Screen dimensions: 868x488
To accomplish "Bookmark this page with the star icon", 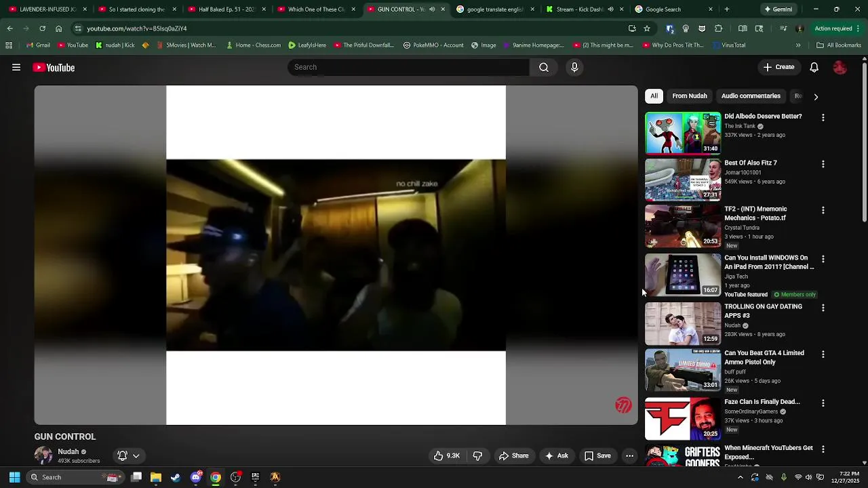I will coord(647,28).
